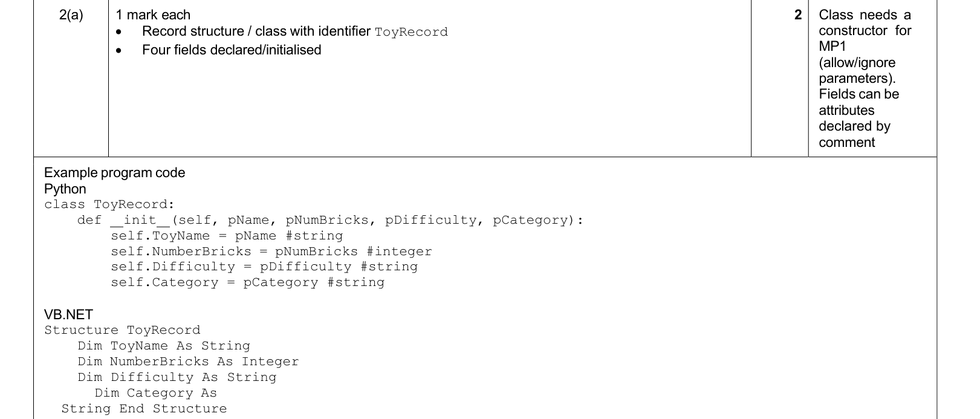The width and height of the screenshot is (980, 419).
Task: Click the Python language label
Action: (65, 189)
